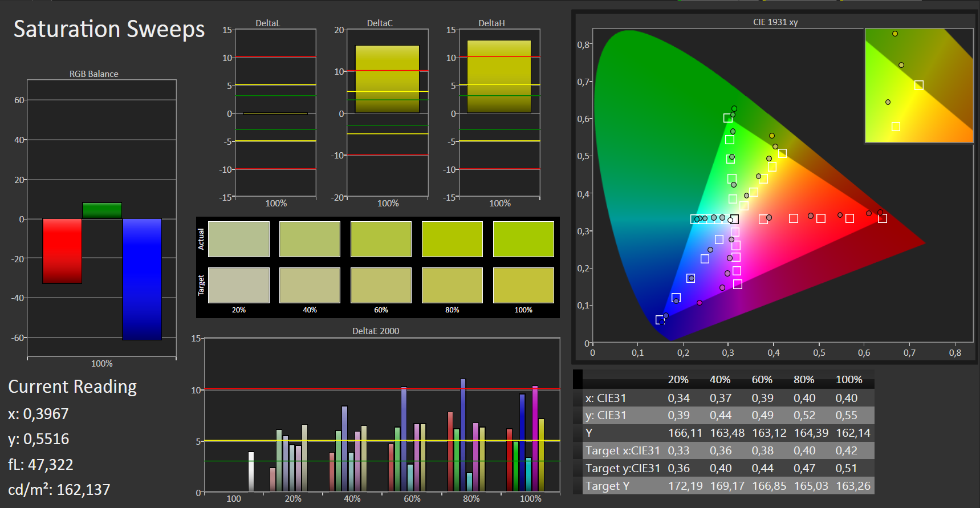Click the Y value '162,14' cell
Screen dimensions: 980x508
pos(853,433)
